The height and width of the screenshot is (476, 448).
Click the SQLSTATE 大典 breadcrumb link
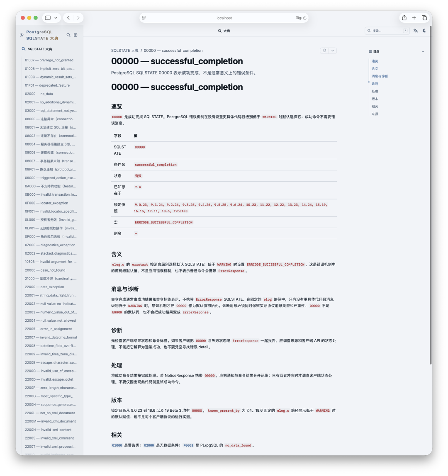pyautogui.click(x=125, y=51)
